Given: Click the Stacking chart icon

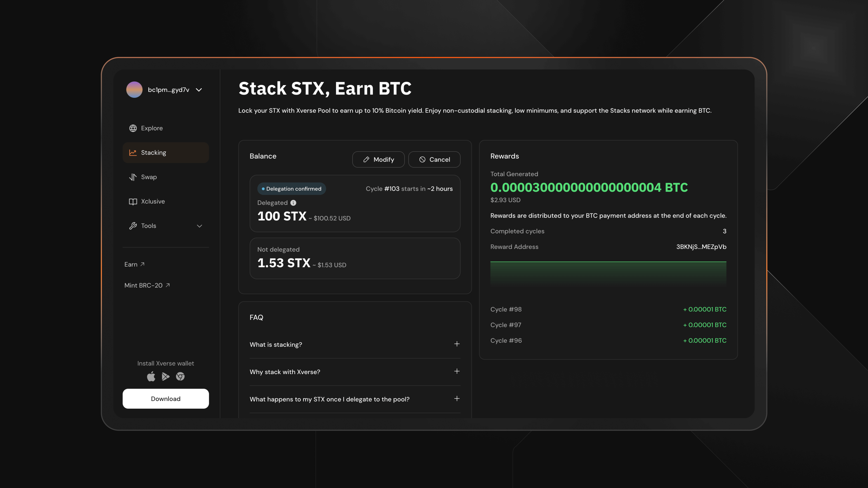Looking at the screenshot, I should 133,152.
